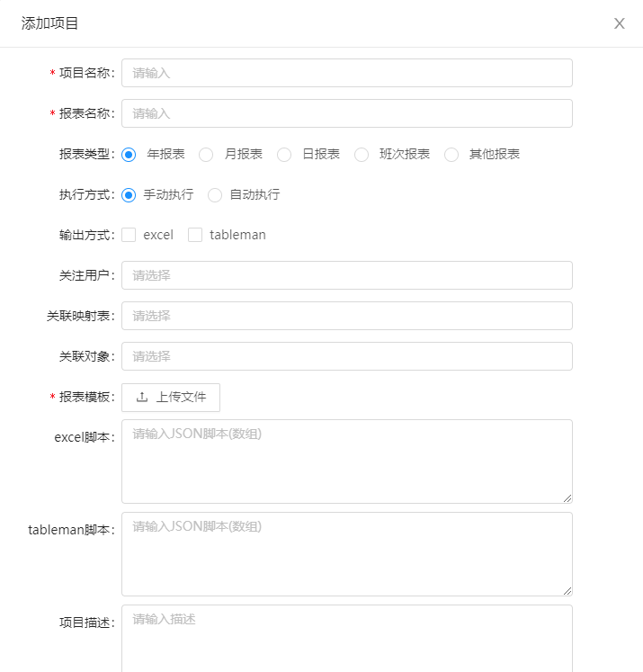
Task: Focus the tableman脚本 JSON textarea
Action: pyautogui.click(x=346, y=553)
